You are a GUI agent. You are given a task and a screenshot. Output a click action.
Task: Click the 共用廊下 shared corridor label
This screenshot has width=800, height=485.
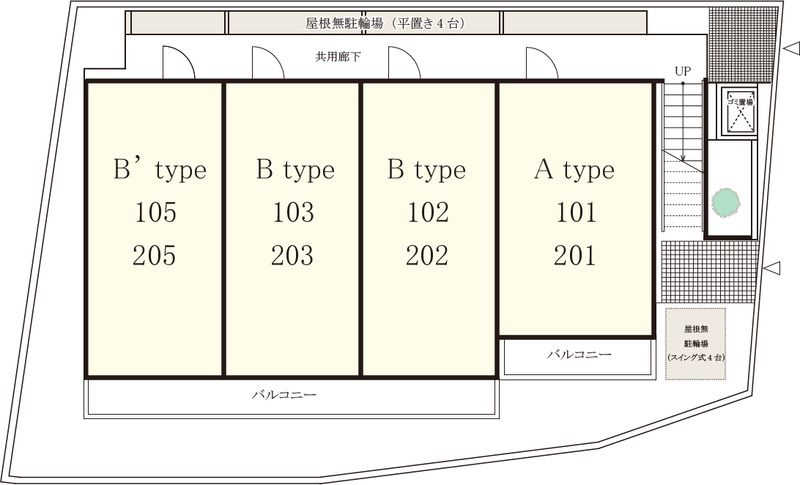pos(338,57)
